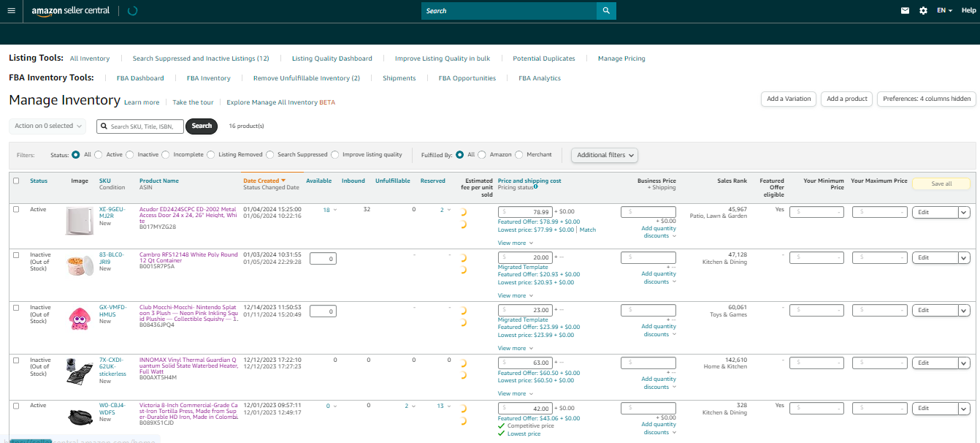Expand Available 18 chevron in Acudor row
This screenshot has height=443, width=980.
[x=335, y=210]
